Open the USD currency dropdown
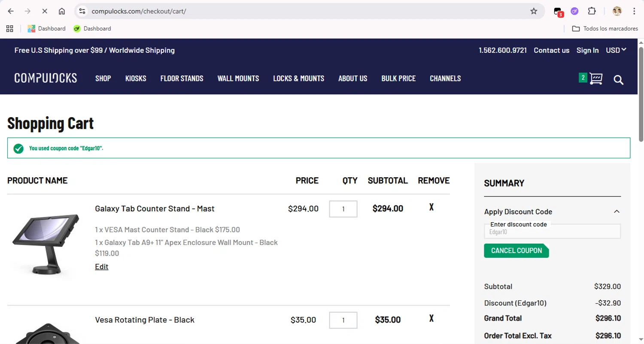The height and width of the screenshot is (344, 644). [616, 50]
